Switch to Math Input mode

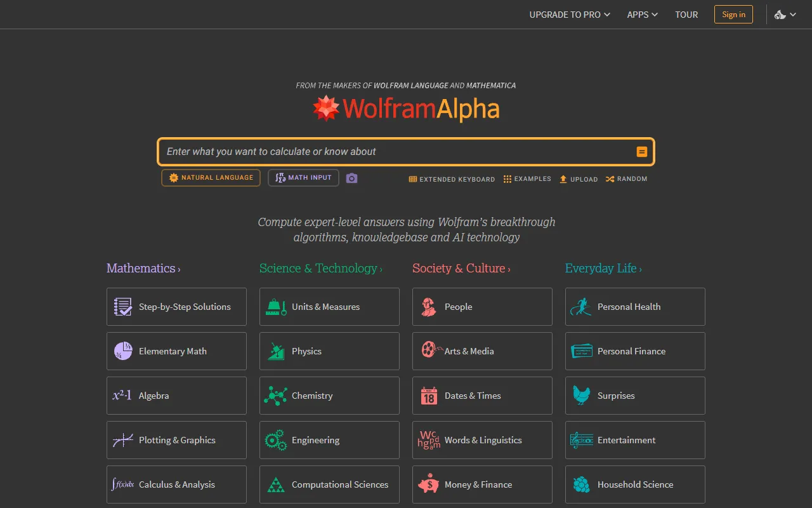pos(303,178)
